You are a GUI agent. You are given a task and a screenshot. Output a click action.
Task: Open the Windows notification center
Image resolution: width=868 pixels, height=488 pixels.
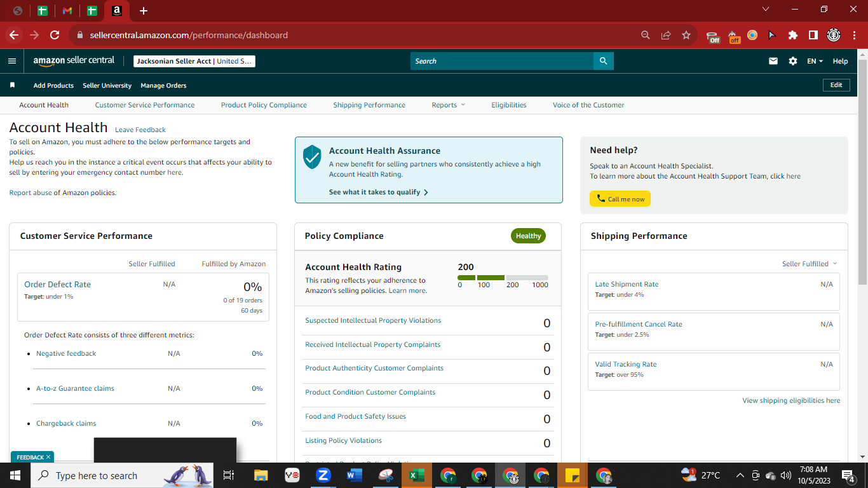[848, 475]
